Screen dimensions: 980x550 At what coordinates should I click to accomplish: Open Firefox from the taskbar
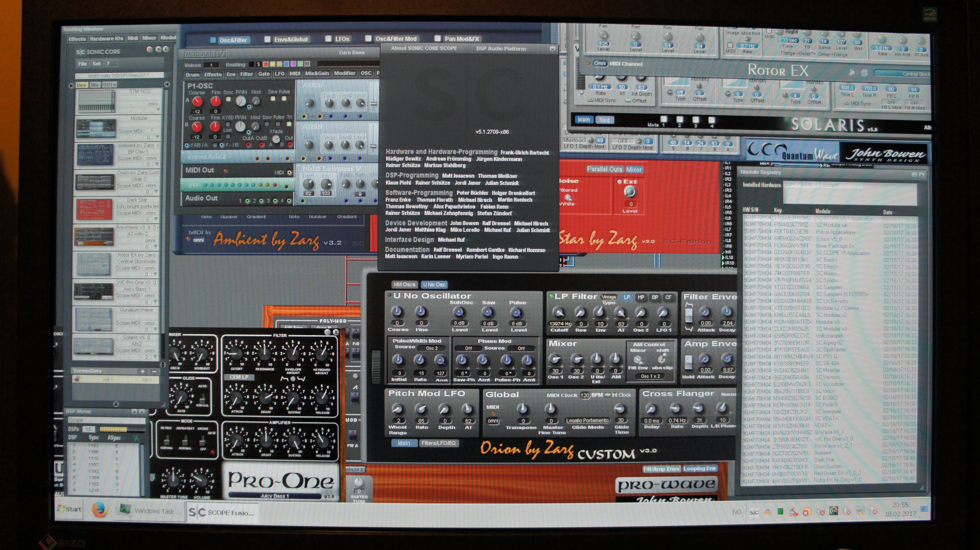(x=100, y=510)
